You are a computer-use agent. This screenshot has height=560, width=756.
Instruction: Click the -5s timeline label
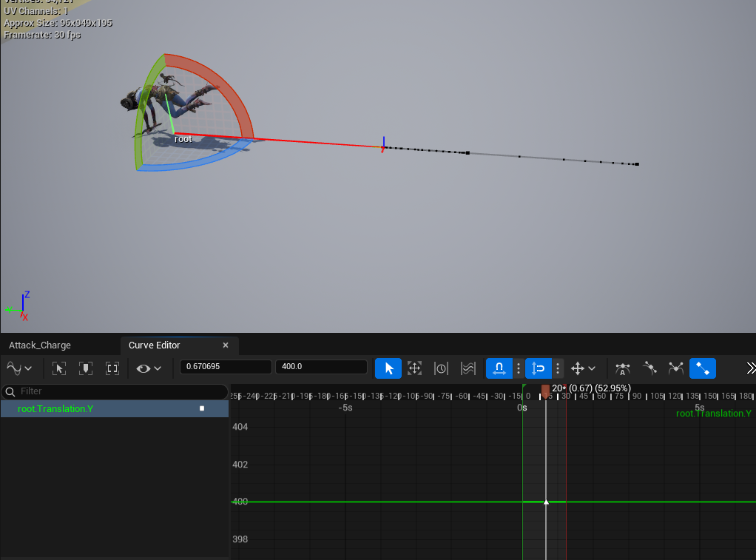point(345,408)
